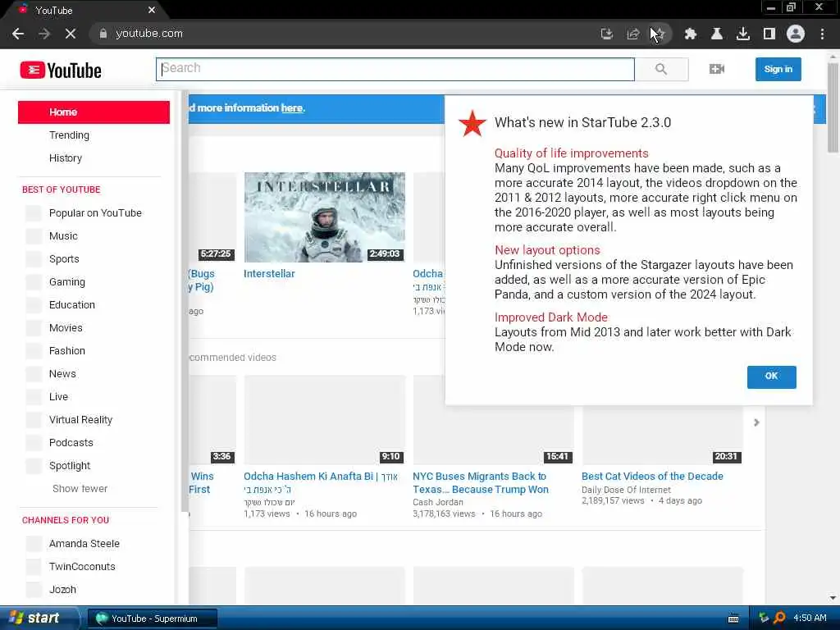Click the tray search magnifier icon
The height and width of the screenshot is (630, 840).
(x=780, y=618)
